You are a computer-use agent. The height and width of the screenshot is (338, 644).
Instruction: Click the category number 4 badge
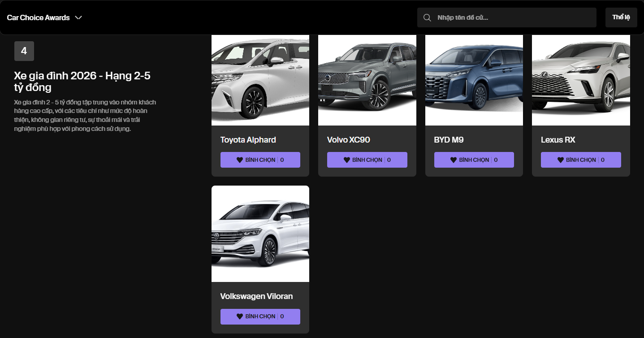pos(24,51)
